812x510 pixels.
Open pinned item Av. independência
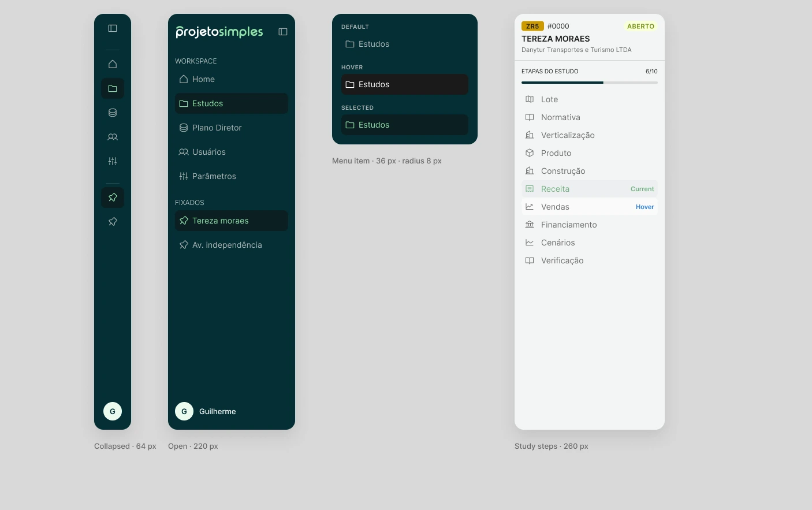(232, 245)
